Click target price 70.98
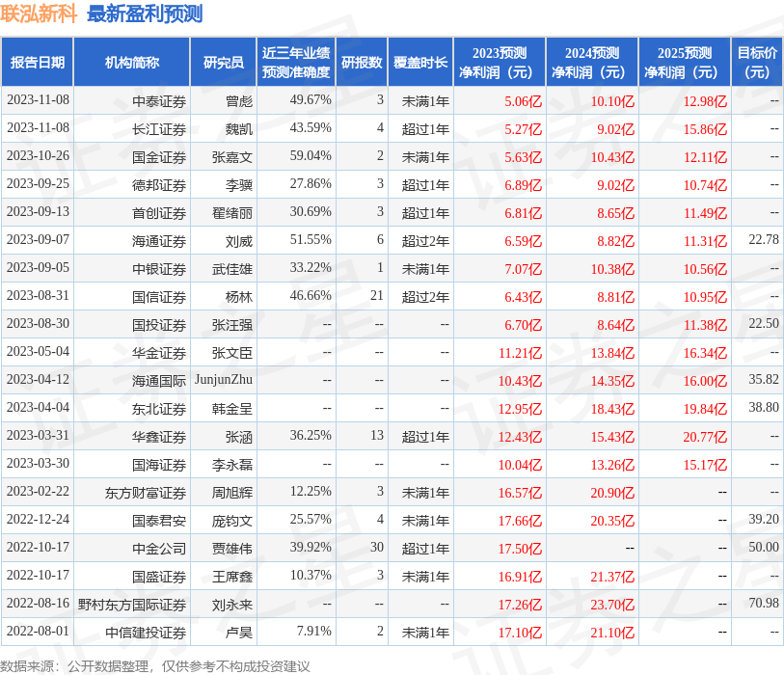This screenshot has width=784, height=675. point(764,604)
